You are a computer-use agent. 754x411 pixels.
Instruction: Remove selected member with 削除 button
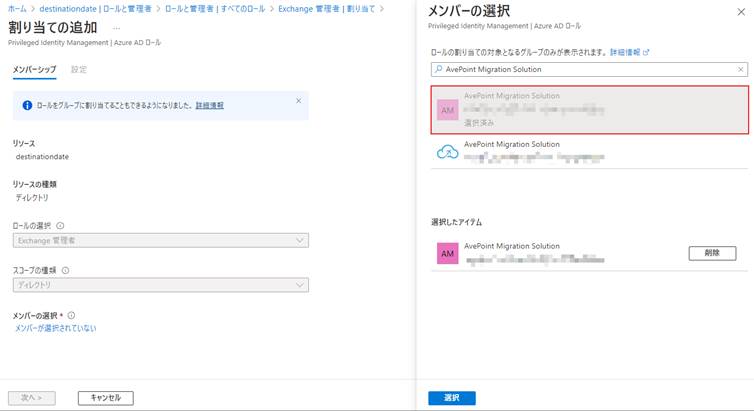(712, 253)
